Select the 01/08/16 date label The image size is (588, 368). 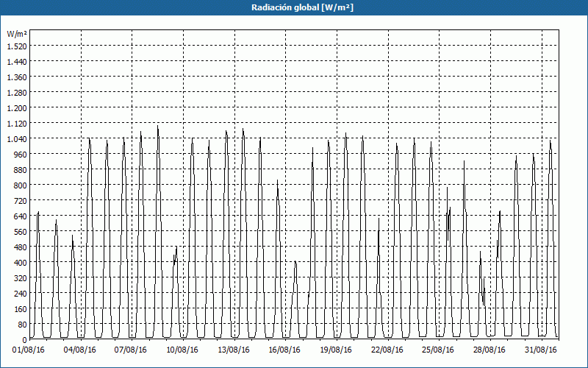(x=29, y=350)
